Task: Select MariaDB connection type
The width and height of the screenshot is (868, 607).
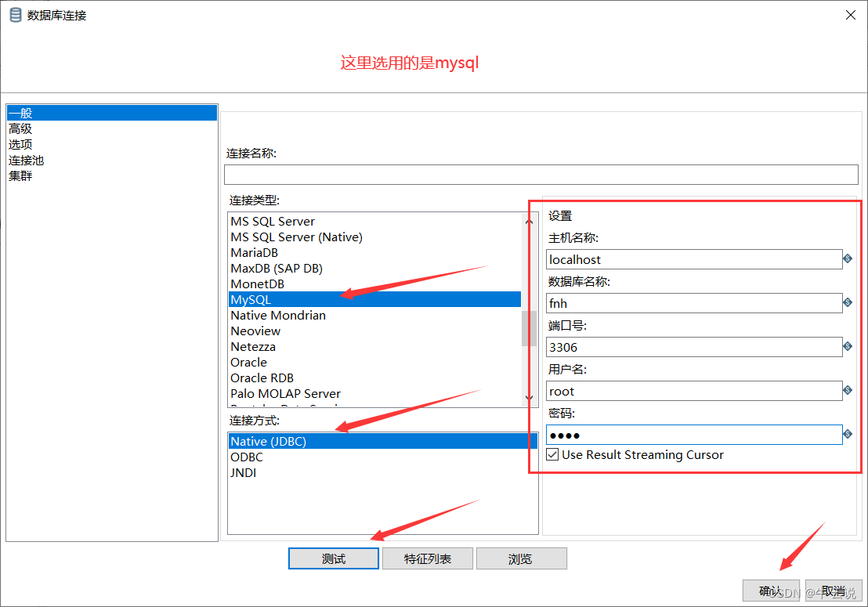Action: point(374,253)
